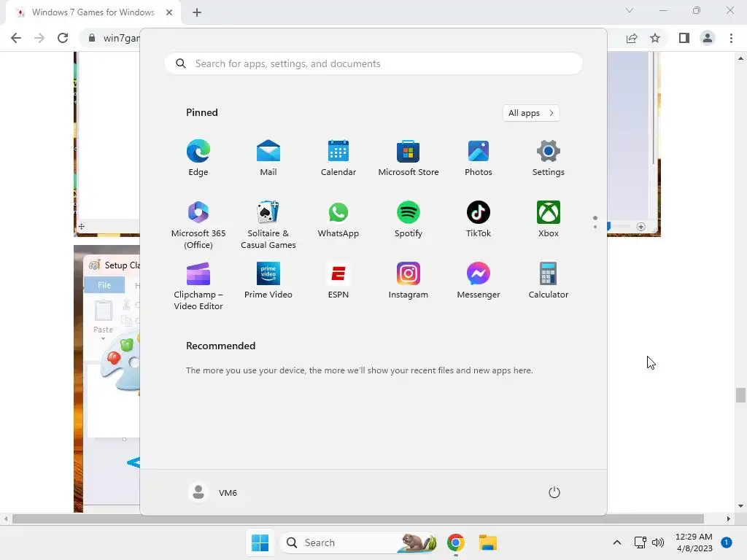Open the VM6 user account menu
This screenshot has height=560, width=747.
(x=213, y=492)
